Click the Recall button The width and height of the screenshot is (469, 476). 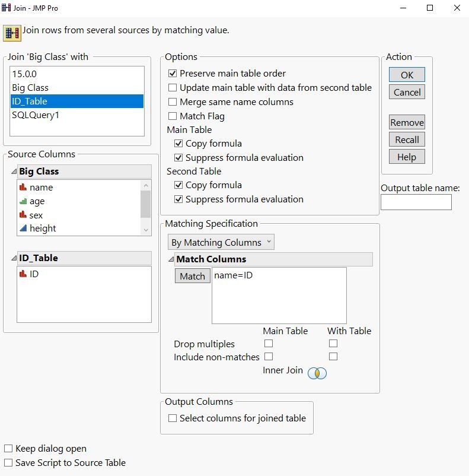[407, 140]
